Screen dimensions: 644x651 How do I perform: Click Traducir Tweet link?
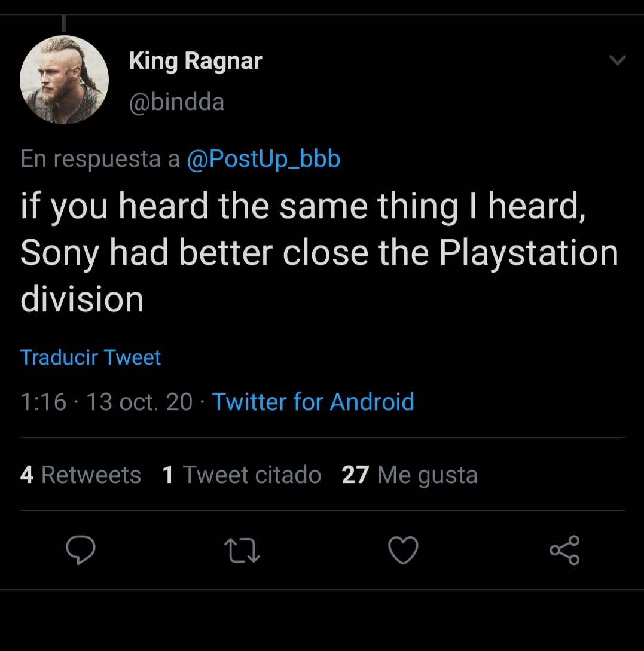tap(90, 357)
